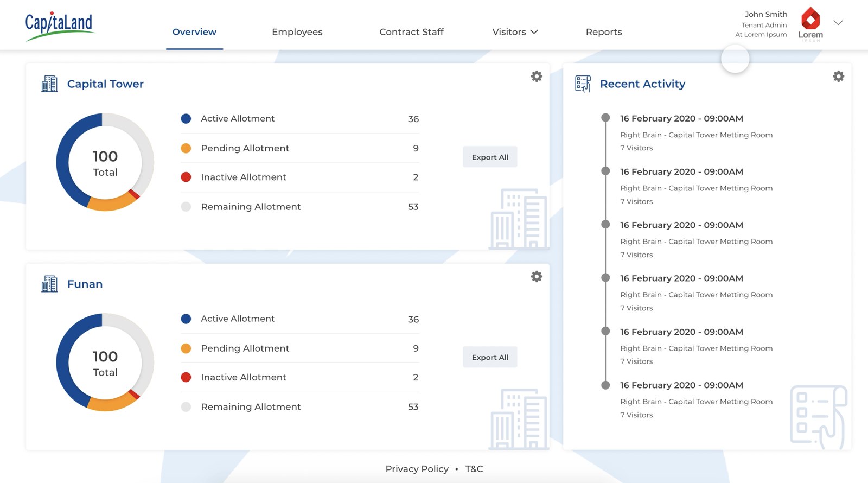Click Remaining Allotment label in Funan
Screen dimensions: 868x483
coord(251,407)
